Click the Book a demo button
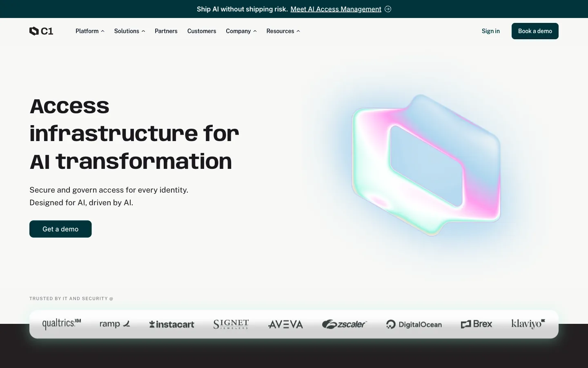Viewport: 588px width, 368px height. coord(535,31)
